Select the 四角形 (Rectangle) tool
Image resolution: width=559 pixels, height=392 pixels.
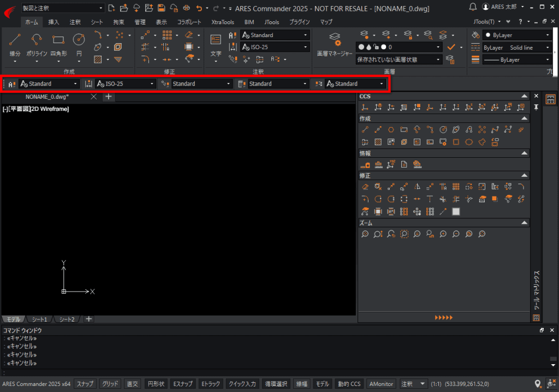(x=58, y=44)
